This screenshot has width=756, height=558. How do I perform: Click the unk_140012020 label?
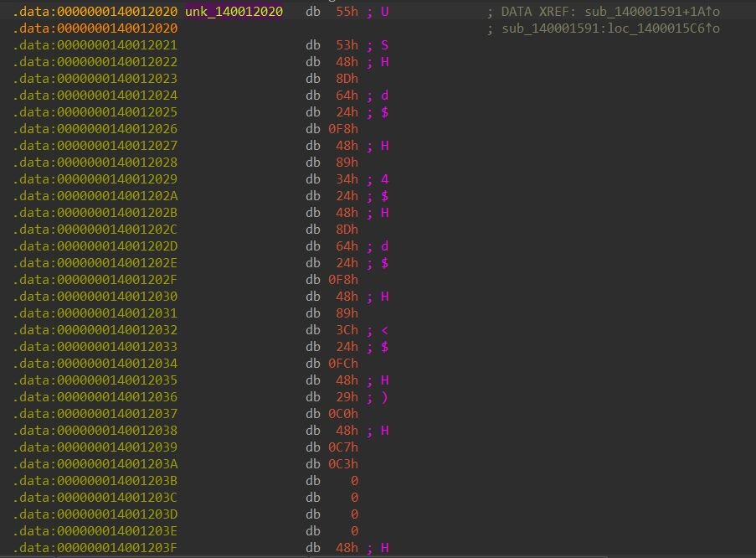tap(234, 12)
